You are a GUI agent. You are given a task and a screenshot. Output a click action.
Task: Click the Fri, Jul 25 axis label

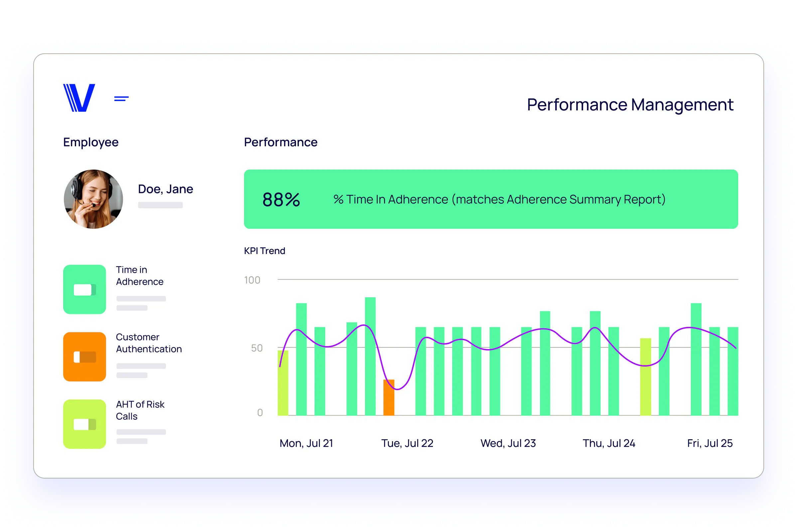pyautogui.click(x=710, y=443)
